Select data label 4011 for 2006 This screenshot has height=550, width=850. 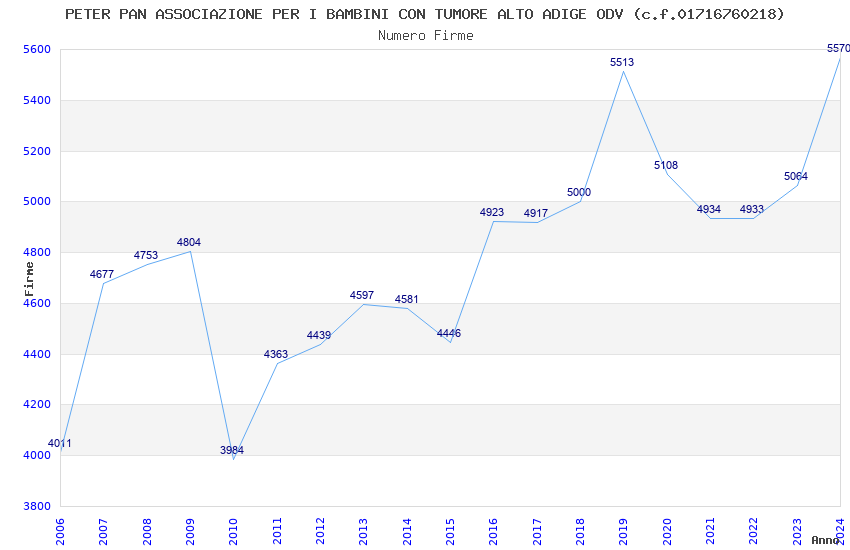point(60,443)
